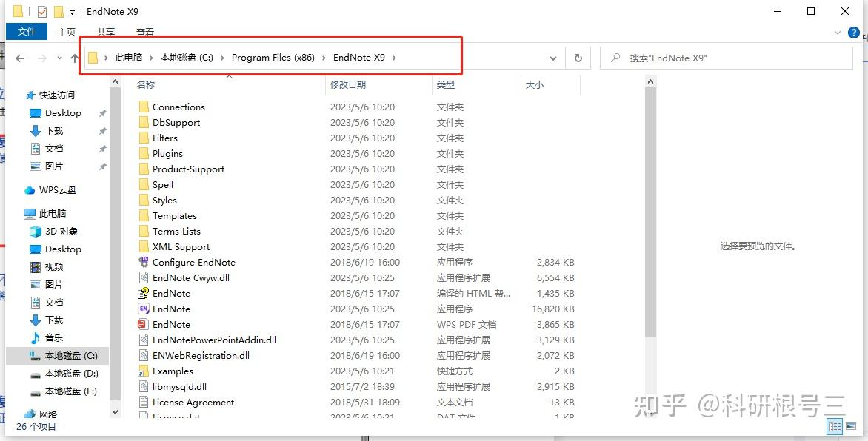868x441 pixels.
Task: Open the Styles folder
Action: pyautogui.click(x=167, y=200)
